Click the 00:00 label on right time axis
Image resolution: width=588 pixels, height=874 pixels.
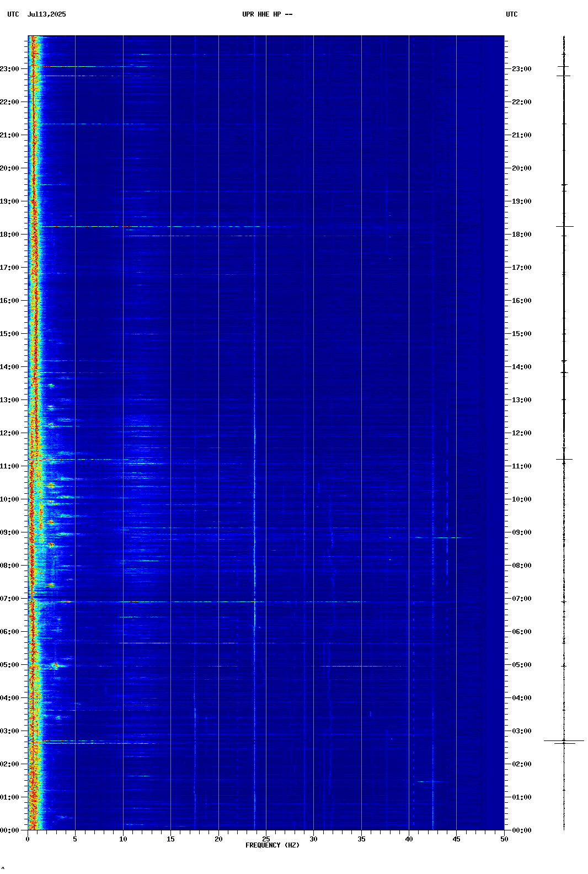click(x=522, y=830)
